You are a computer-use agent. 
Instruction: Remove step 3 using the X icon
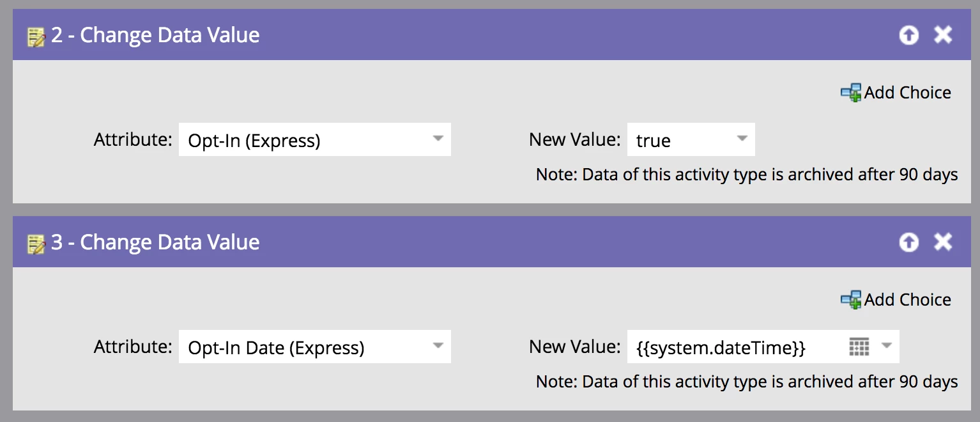click(x=943, y=242)
